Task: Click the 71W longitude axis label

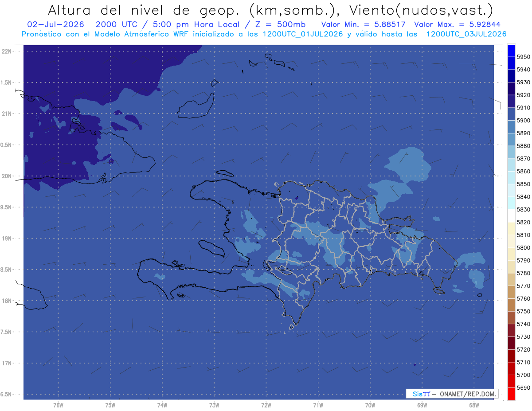Action: pyautogui.click(x=318, y=405)
